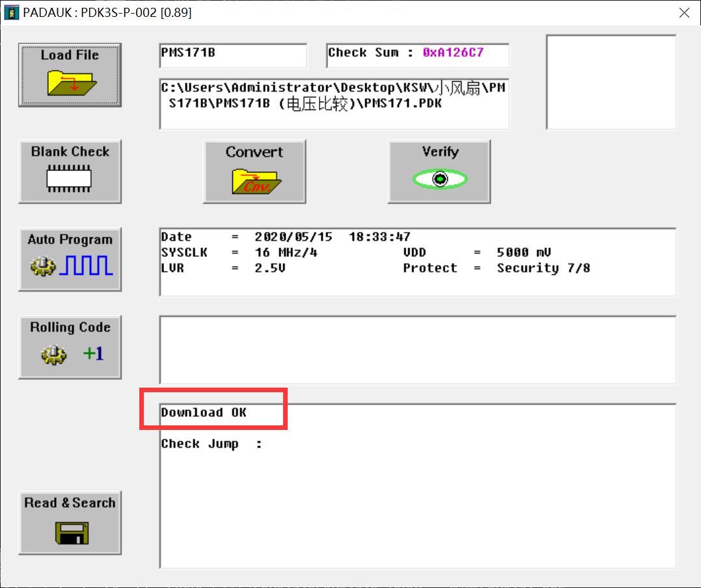
Task: Click the Check Jump line
Action: point(211,444)
